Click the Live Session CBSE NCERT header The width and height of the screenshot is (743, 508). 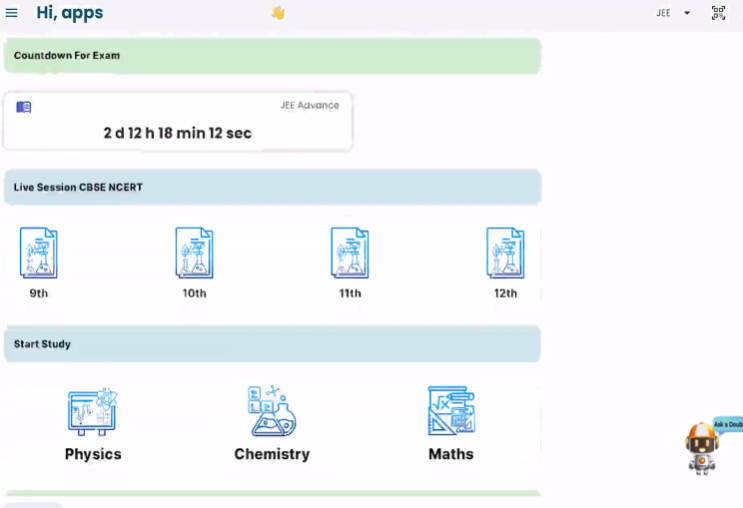coord(272,187)
